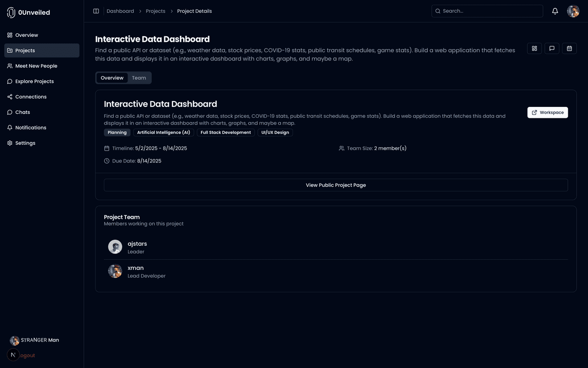Screen dimensions: 588x368
Task: Open Explore Projects in sidebar
Action: [x=34, y=81]
